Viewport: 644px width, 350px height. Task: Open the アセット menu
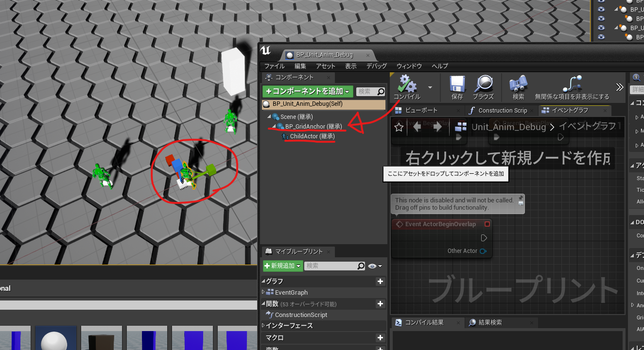[x=326, y=66]
